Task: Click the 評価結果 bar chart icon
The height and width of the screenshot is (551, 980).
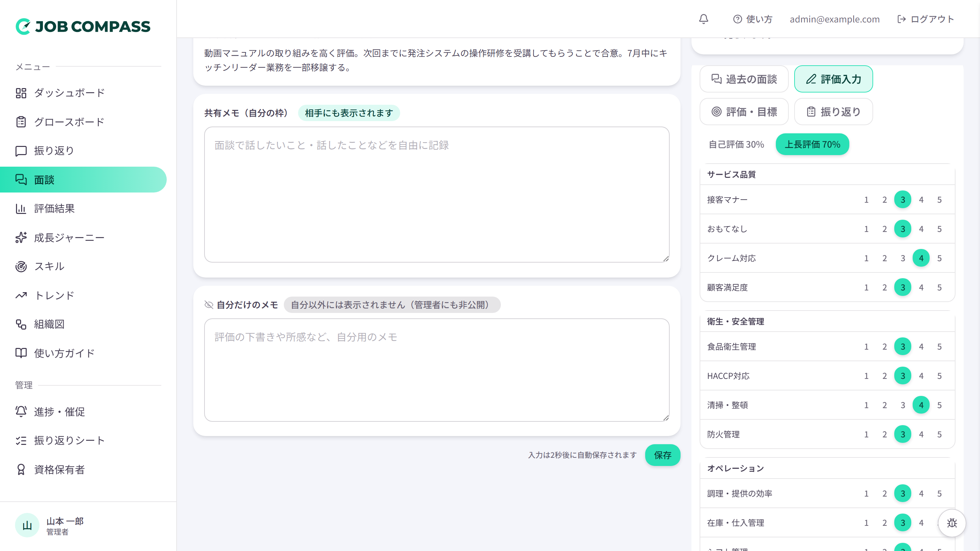Action: click(x=21, y=208)
